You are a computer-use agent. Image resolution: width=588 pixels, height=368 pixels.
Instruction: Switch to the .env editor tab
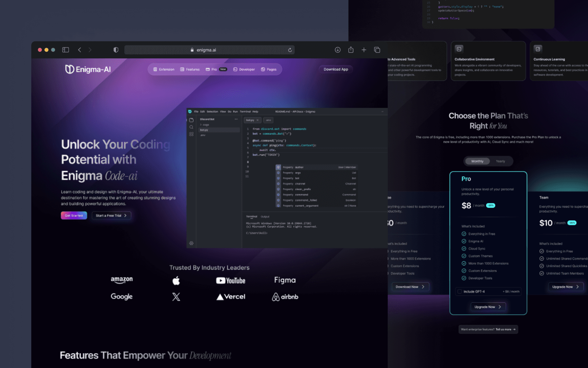click(x=269, y=120)
